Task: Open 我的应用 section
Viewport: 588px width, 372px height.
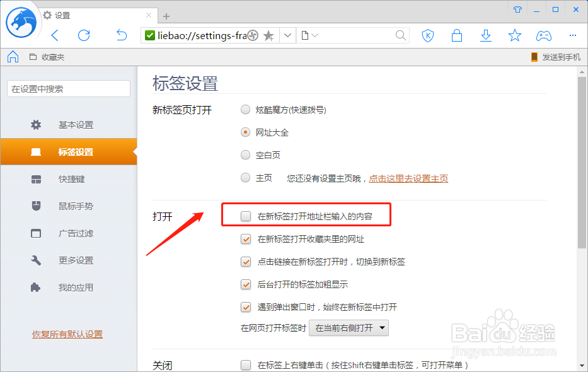Action: [69, 288]
